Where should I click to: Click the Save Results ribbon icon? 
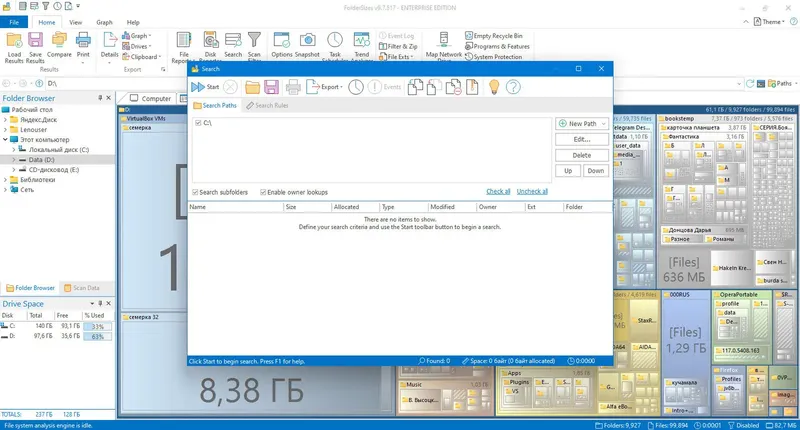pyautogui.click(x=35, y=47)
